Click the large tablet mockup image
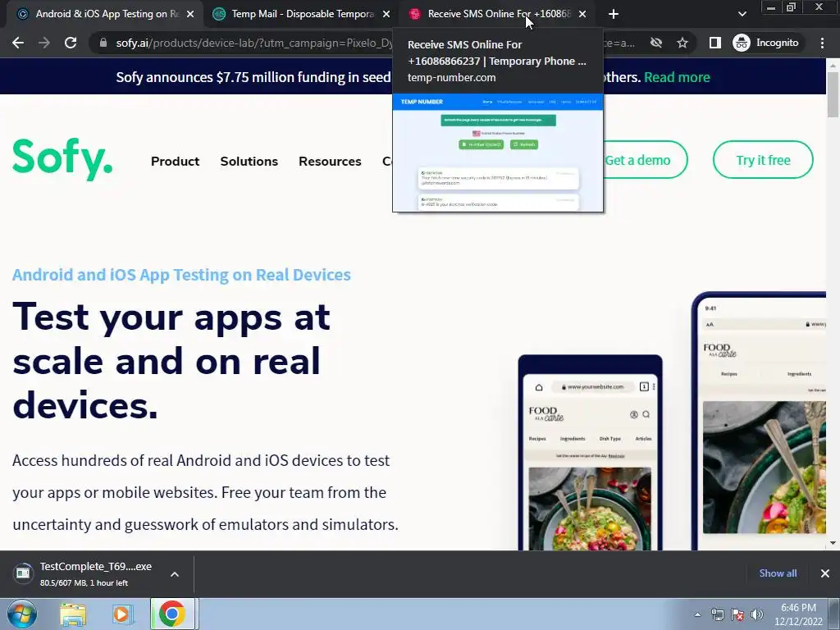Viewport: 840px width, 630px height. point(759,421)
